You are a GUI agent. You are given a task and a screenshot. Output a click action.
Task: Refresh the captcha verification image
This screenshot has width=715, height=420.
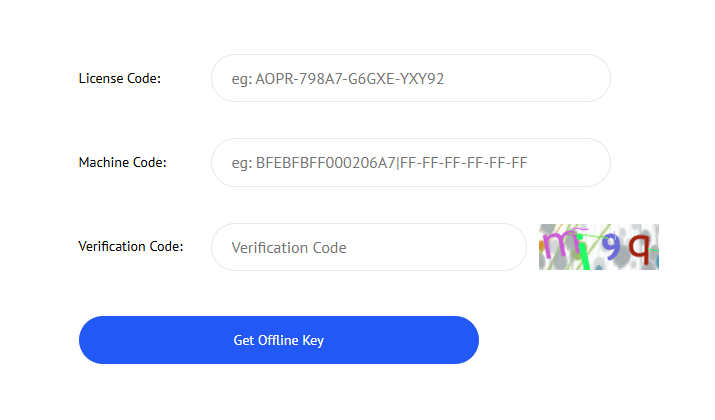[x=599, y=247]
